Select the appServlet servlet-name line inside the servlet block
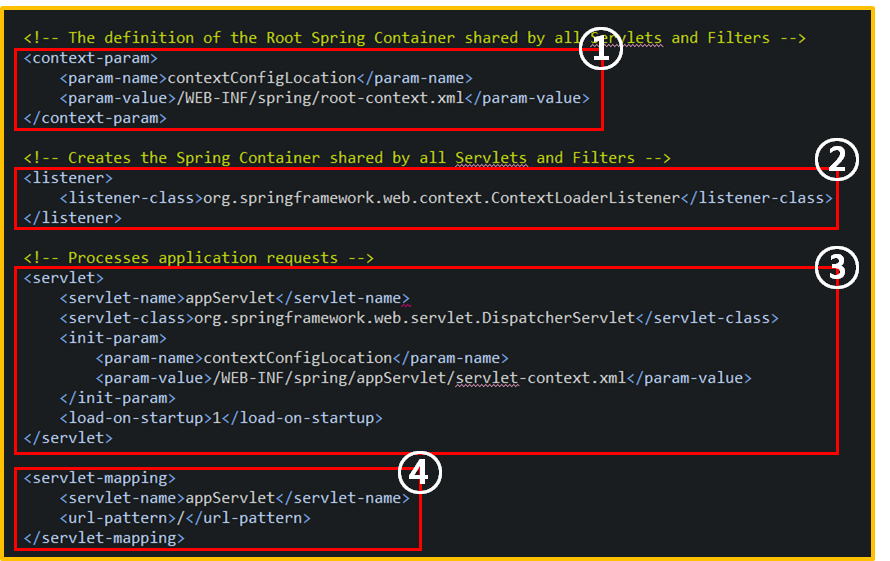 [234, 298]
